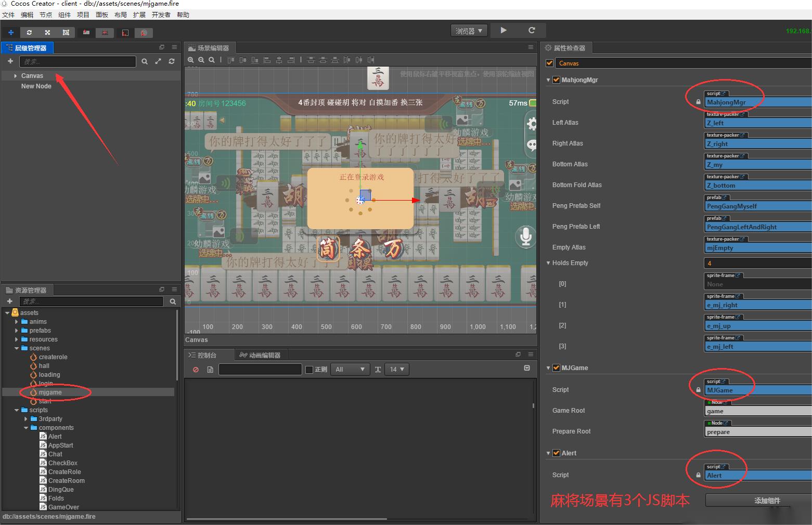Viewport: 812px width, 525px height.
Task: Zoom out the scene editor
Action: coord(201,60)
